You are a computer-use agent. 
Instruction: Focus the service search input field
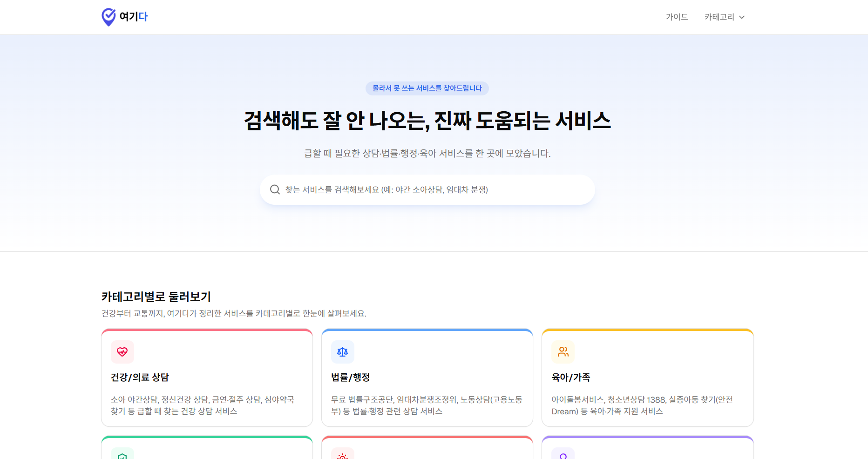pos(427,189)
